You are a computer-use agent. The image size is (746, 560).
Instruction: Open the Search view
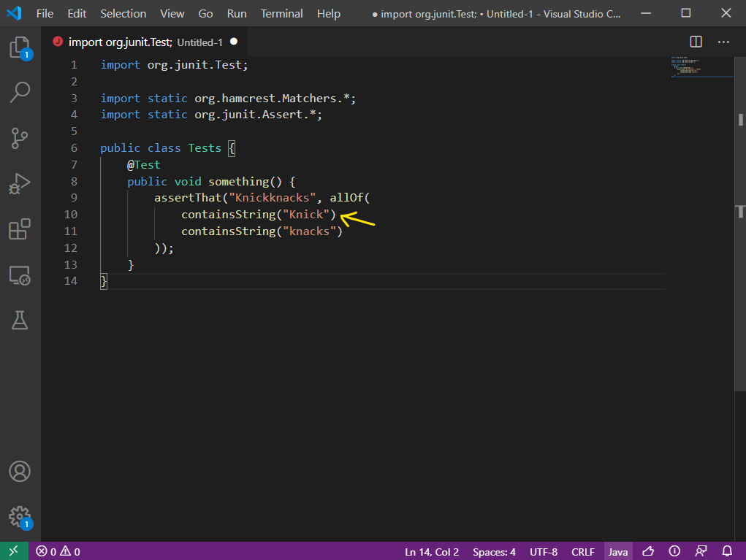pyautogui.click(x=20, y=92)
